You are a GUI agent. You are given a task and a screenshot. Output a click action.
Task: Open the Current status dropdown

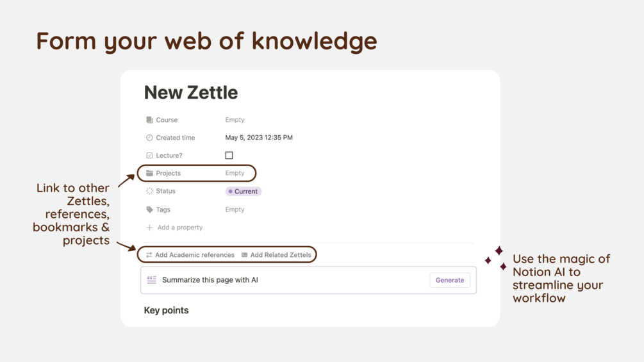[x=243, y=192]
